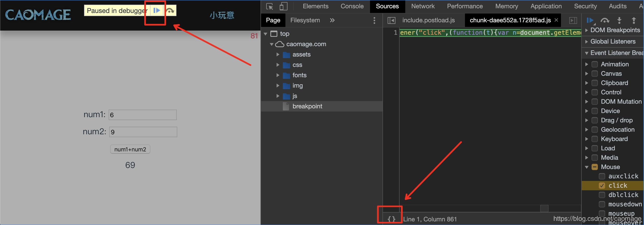Collapse the Mouse category arrow
The width and height of the screenshot is (644, 225).
click(x=586, y=167)
